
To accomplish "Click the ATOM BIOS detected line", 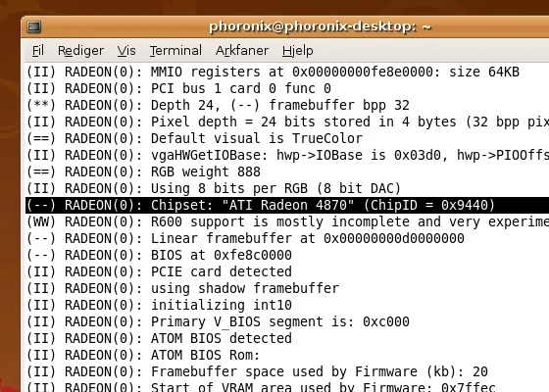I will coord(159,338).
